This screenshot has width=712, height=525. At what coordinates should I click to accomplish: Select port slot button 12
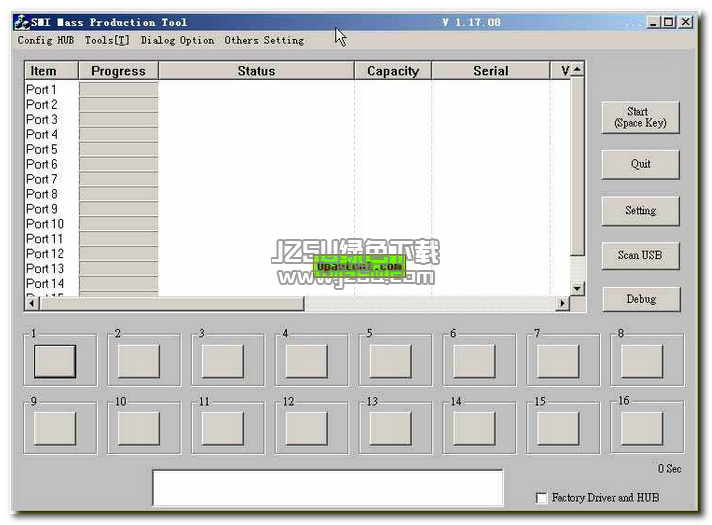click(x=307, y=428)
